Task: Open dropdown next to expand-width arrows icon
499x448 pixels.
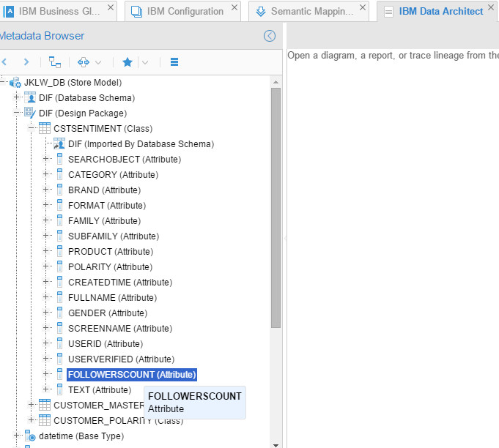Action: 98,62
